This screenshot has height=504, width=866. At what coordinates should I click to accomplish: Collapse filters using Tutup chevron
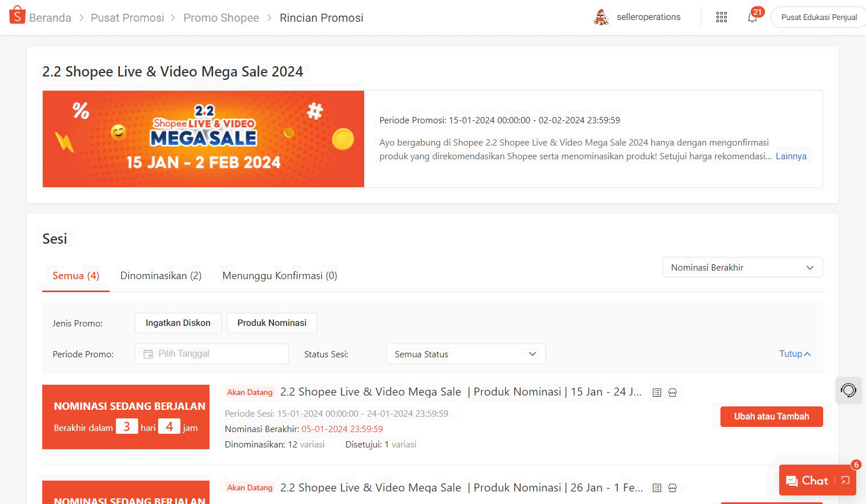click(794, 354)
